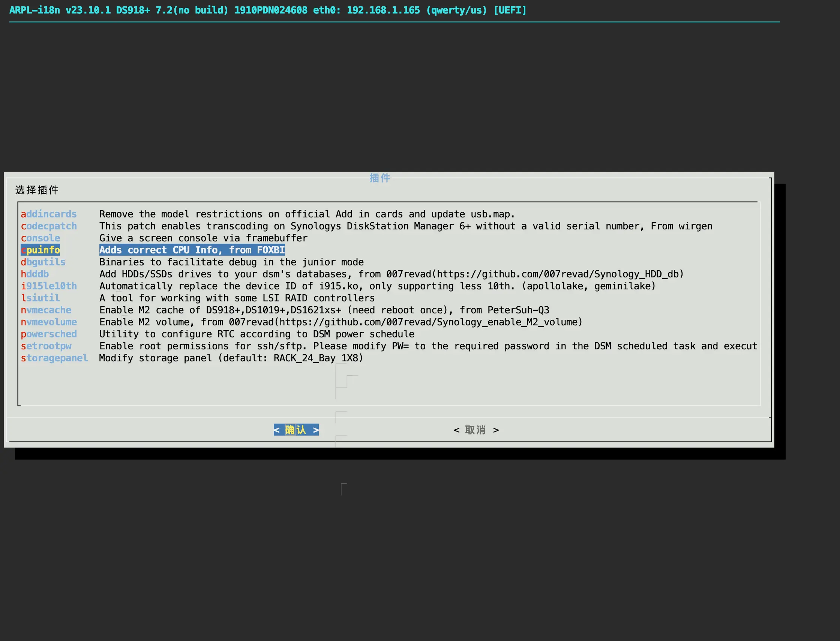Click 'Enable M2 volume, from 007revad' description
The width and height of the screenshot is (840, 641).
(x=341, y=322)
